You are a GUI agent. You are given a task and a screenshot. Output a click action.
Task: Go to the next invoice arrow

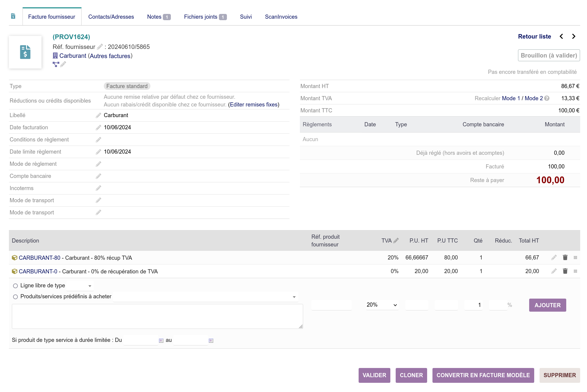click(x=574, y=36)
